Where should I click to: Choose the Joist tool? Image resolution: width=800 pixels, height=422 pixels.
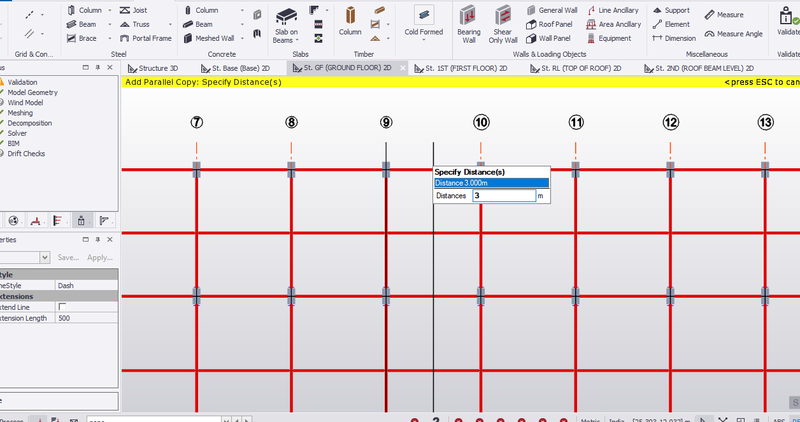tap(134, 10)
